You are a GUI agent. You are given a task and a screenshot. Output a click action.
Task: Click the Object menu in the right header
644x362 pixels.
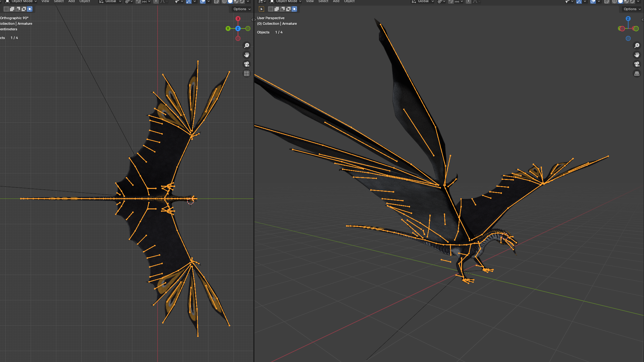pos(349,2)
